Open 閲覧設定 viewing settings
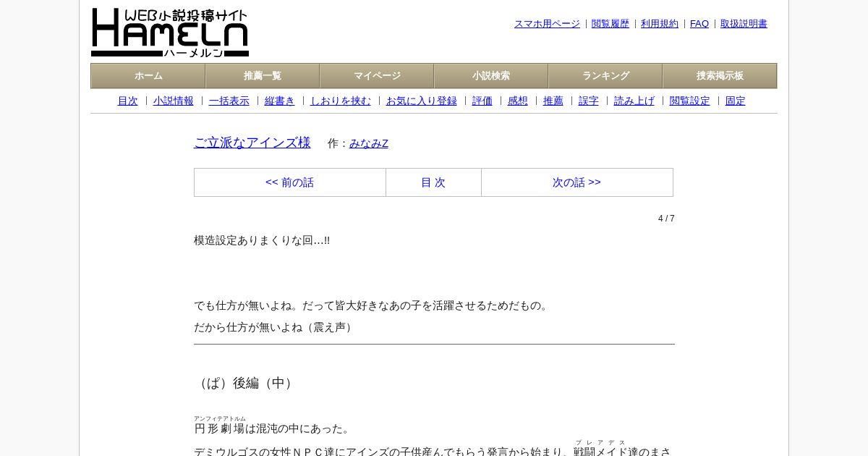868x456 pixels. tap(690, 101)
